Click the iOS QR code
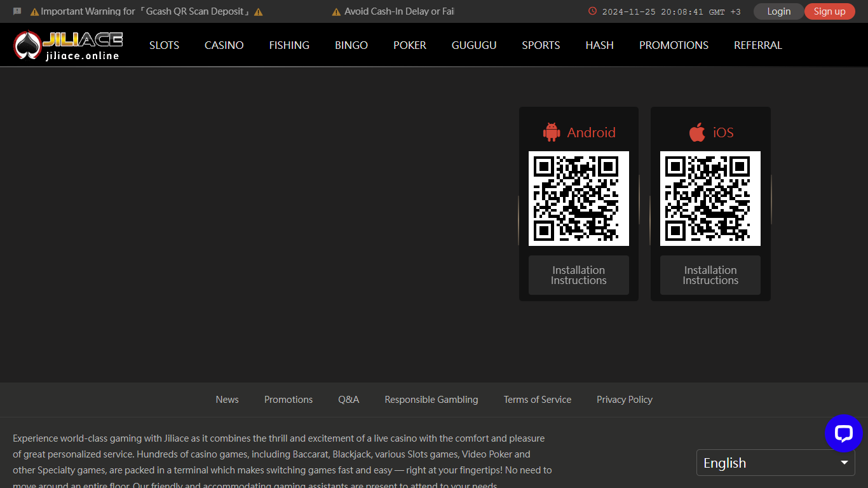 [x=710, y=198]
